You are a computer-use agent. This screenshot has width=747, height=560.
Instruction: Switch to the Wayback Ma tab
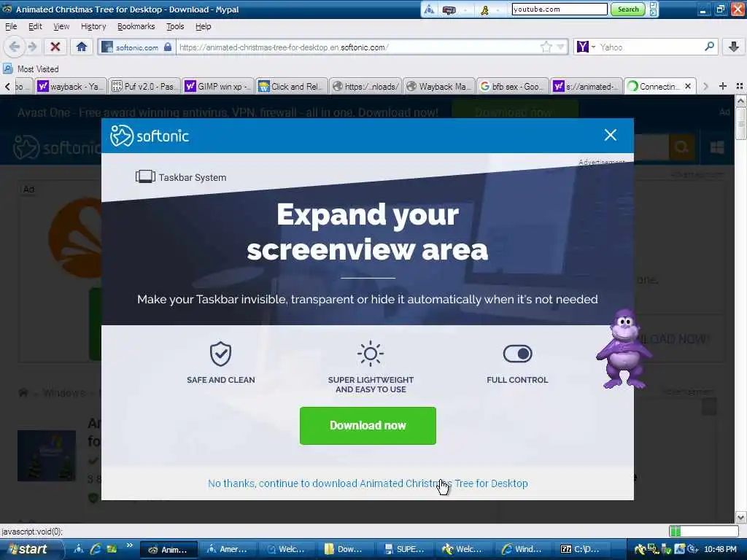(x=439, y=86)
